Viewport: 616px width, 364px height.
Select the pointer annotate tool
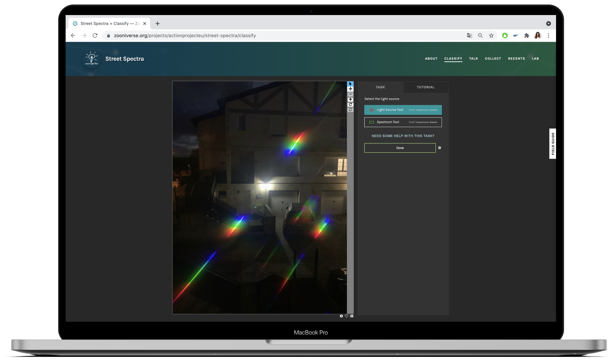[350, 84]
